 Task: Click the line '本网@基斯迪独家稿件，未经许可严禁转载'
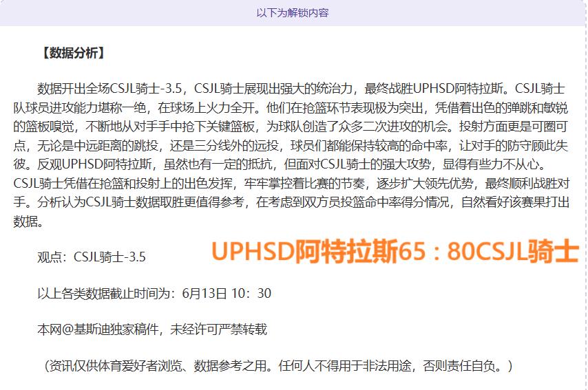(152, 329)
